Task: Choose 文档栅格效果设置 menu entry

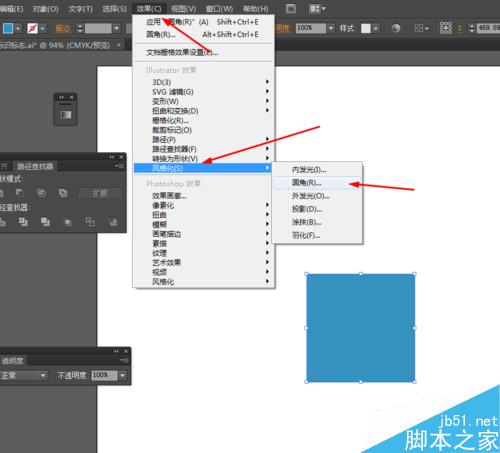Action: tap(203, 52)
